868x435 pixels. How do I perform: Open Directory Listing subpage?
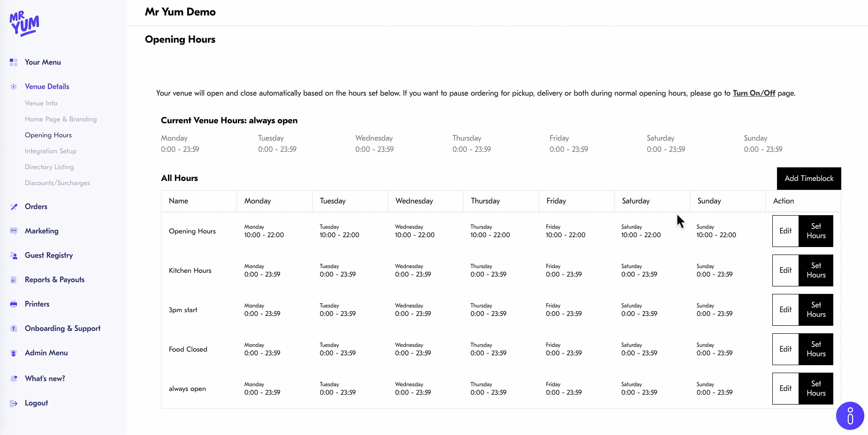49,167
